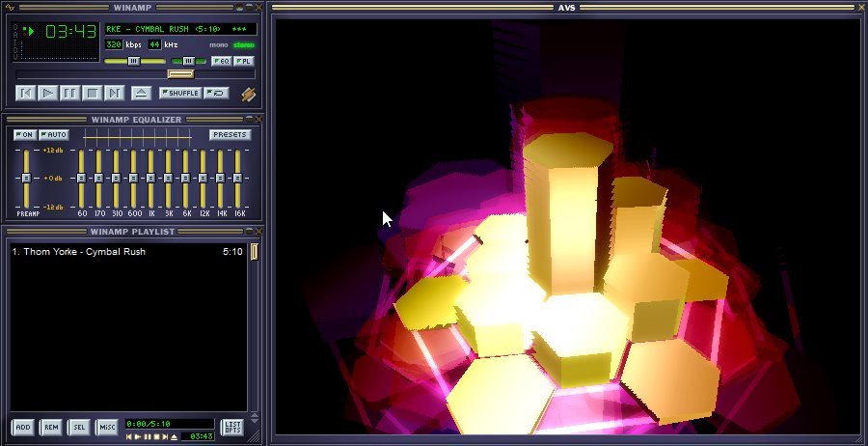Toggle the PL playlist window button
Screen dimensions: 868x446
point(244,61)
